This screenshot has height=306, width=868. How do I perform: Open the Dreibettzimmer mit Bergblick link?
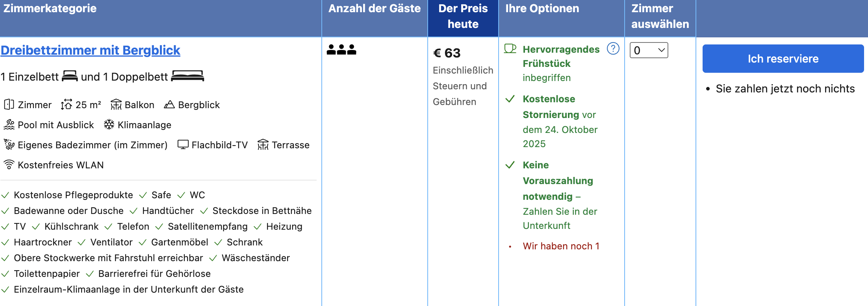point(91,50)
